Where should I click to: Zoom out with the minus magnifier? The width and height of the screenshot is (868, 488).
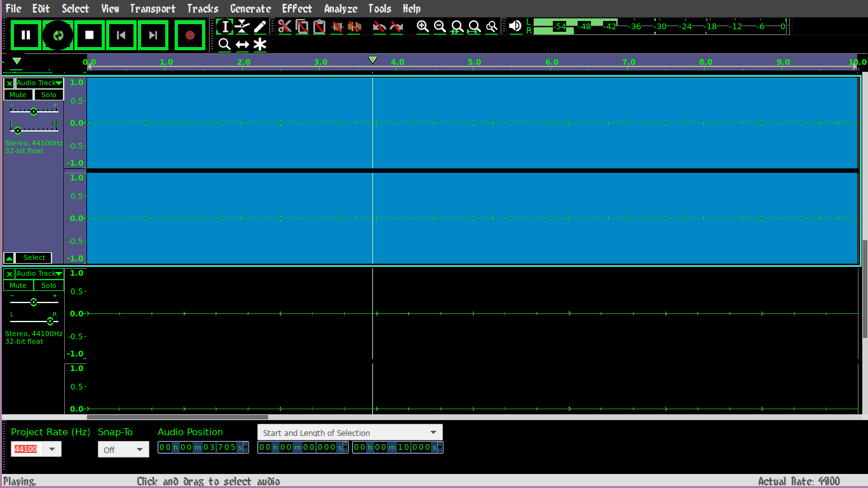pyautogui.click(x=440, y=27)
